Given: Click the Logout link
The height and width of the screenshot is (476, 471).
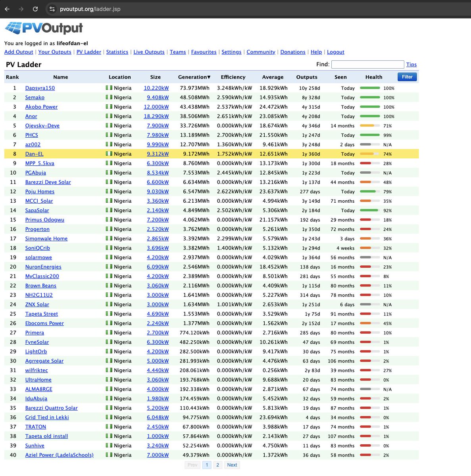Looking at the screenshot, I should click(336, 52).
